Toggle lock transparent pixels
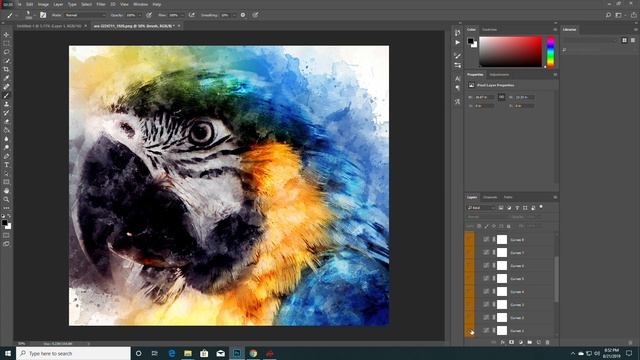This screenshot has width=640, height=360. click(x=479, y=226)
